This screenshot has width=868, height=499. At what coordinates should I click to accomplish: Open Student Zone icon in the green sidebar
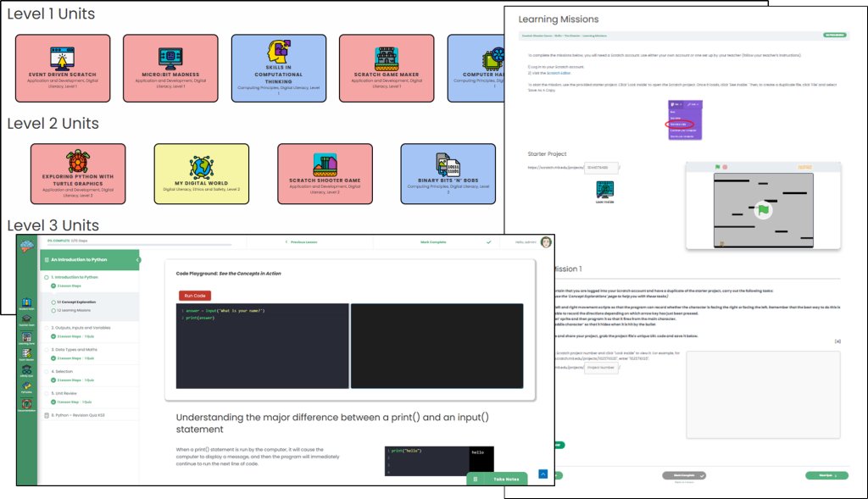pyautogui.click(x=26, y=303)
